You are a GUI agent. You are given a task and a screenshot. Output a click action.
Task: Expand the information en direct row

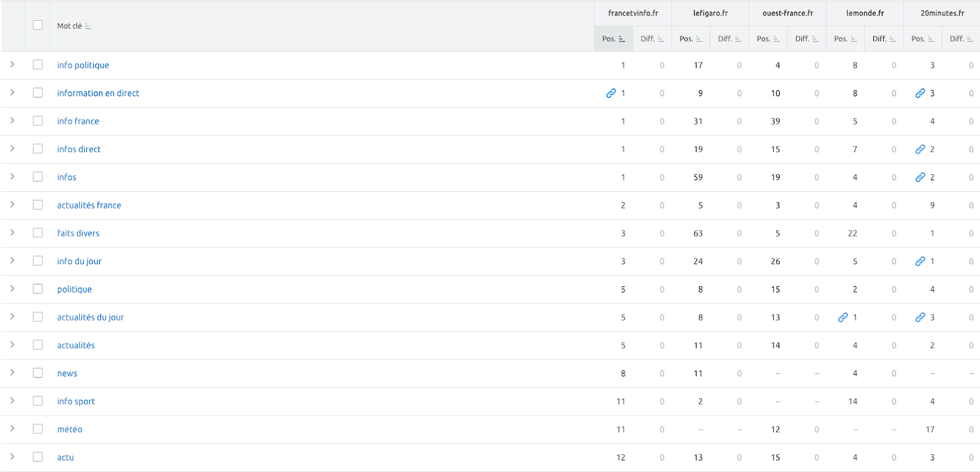click(x=12, y=93)
